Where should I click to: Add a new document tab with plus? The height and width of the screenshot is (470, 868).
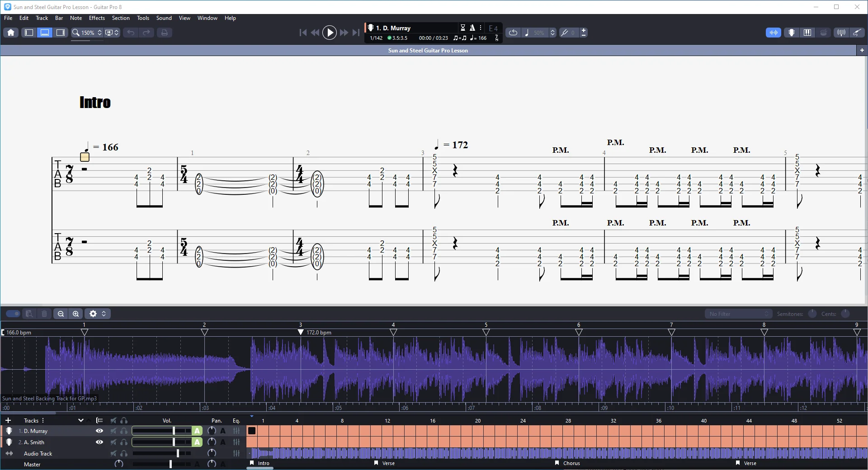(862, 51)
